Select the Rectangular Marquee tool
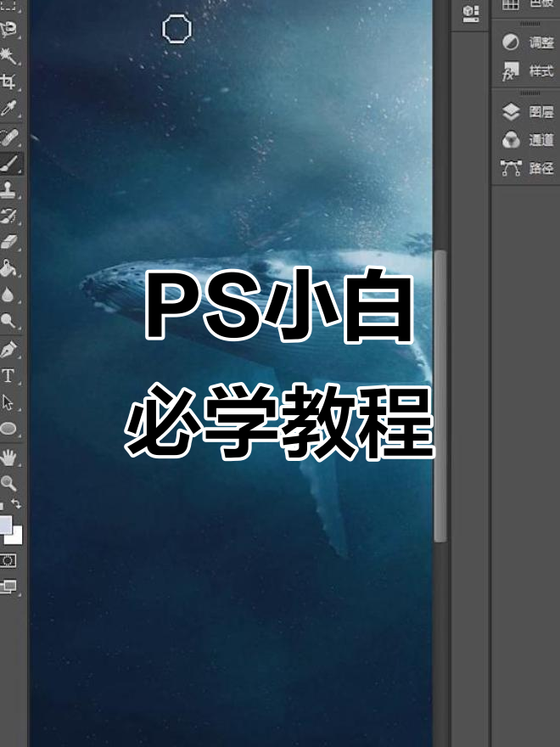 [x=8, y=6]
